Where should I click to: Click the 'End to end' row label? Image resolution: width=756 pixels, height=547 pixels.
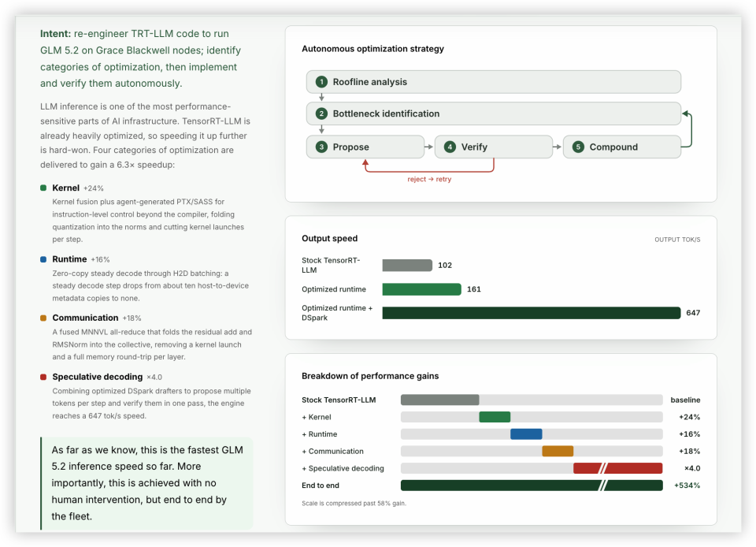coord(321,486)
